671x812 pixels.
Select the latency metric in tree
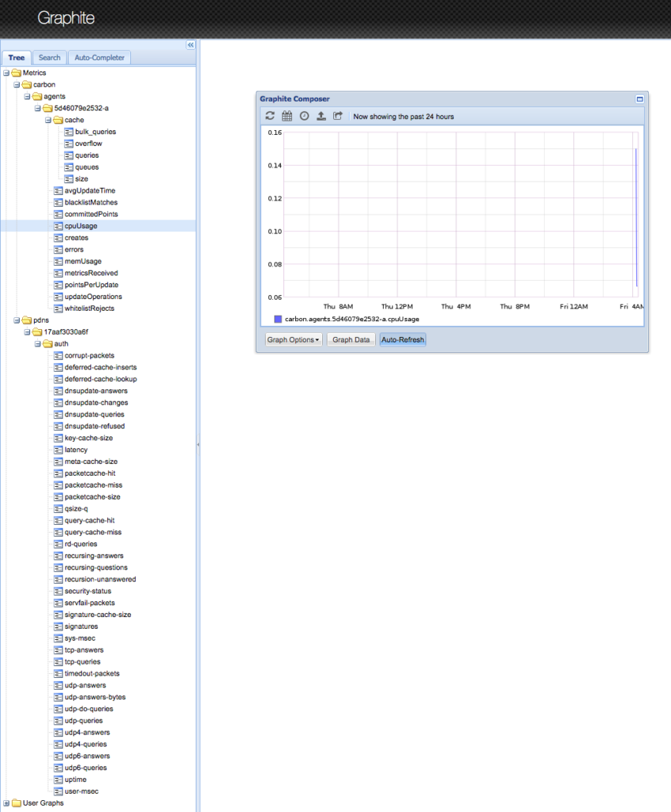click(76, 450)
